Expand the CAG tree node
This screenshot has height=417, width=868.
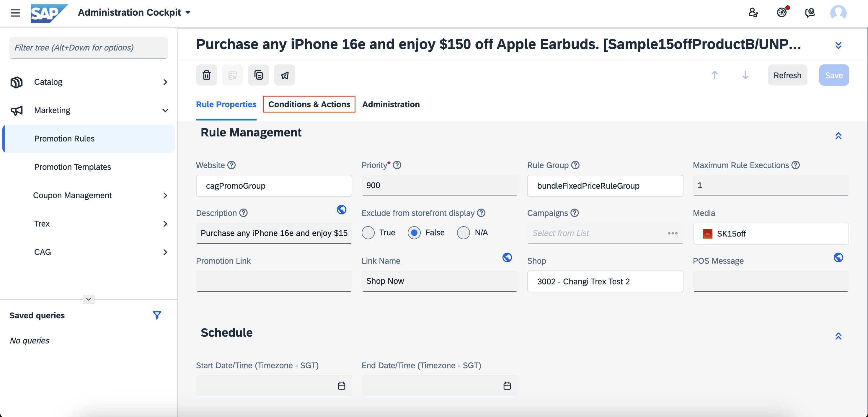(x=165, y=252)
